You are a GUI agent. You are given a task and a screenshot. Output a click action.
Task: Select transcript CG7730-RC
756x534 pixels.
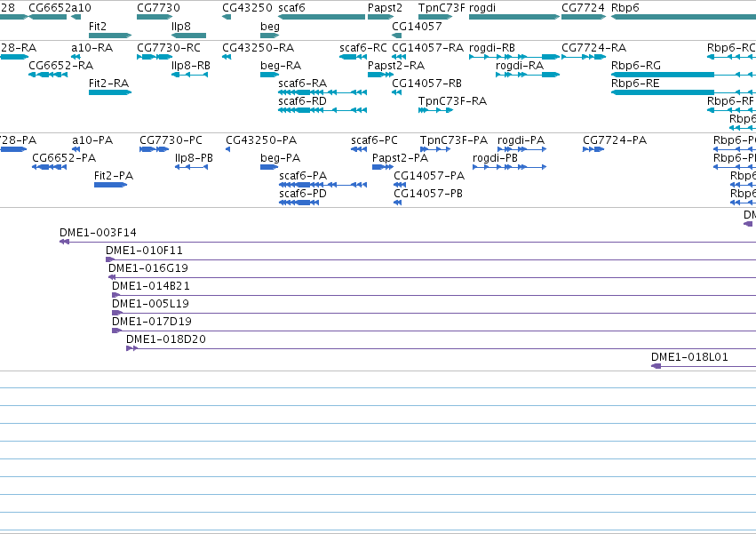pos(155,57)
